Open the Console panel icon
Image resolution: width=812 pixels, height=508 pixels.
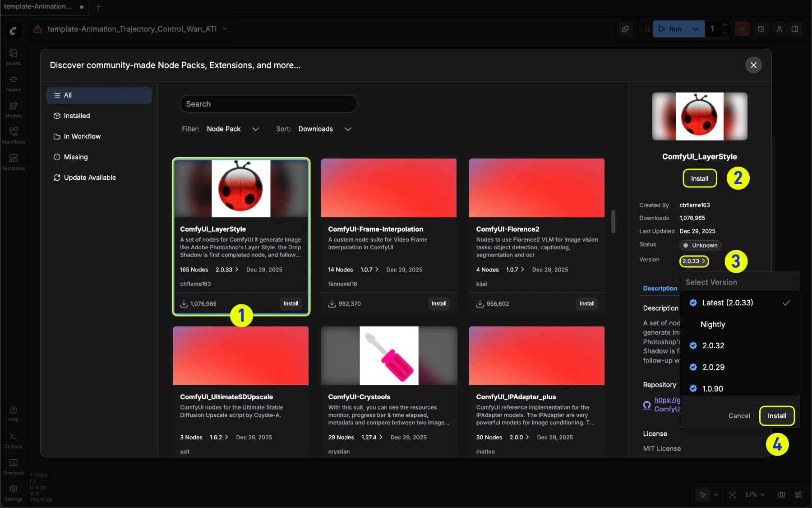pos(13,440)
